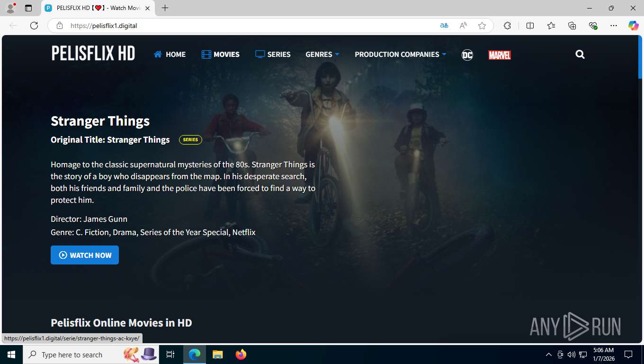The width and height of the screenshot is (644, 364).
Task: Open the taskbar clock and date
Action: click(x=603, y=355)
